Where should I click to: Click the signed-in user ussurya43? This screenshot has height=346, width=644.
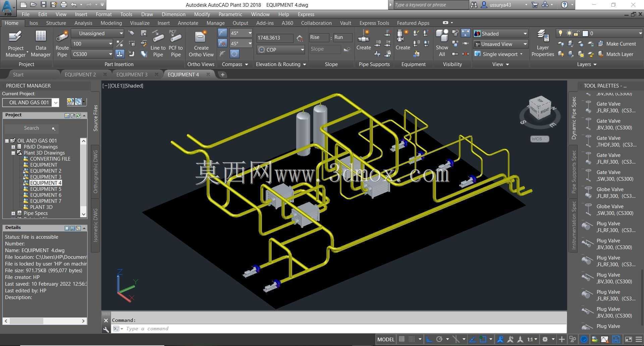[500, 5]
